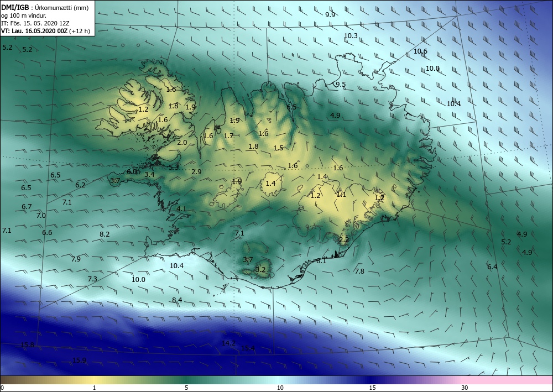Click the color scale label 30
The width and height of the screenshot is (553, 392).
click(x=465, y=388)
